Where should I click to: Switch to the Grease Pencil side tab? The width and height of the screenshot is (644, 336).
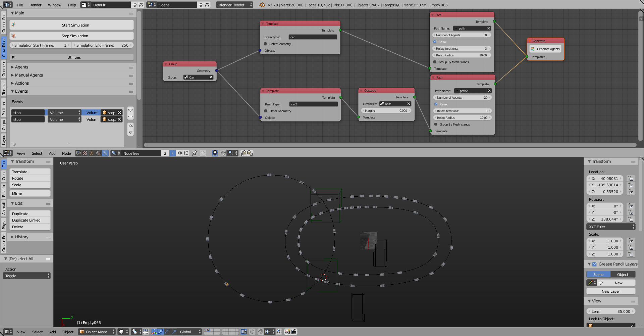click(4, 23)
